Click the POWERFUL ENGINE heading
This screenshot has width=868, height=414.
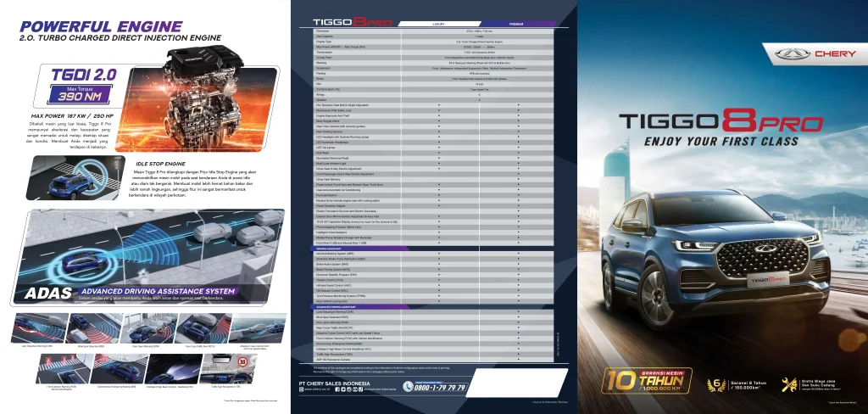pos(101,26)
